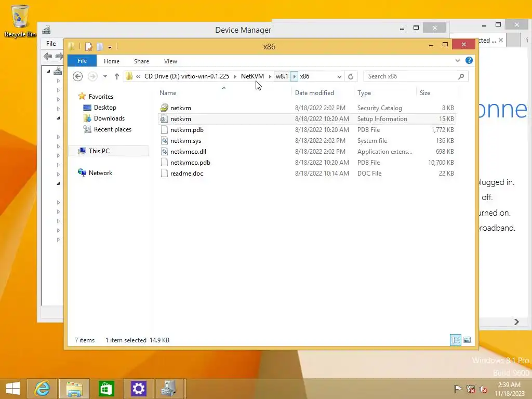Refresh the x86 folder view
532x399 pixels.
pyautogui.click(x=351, y=76)
